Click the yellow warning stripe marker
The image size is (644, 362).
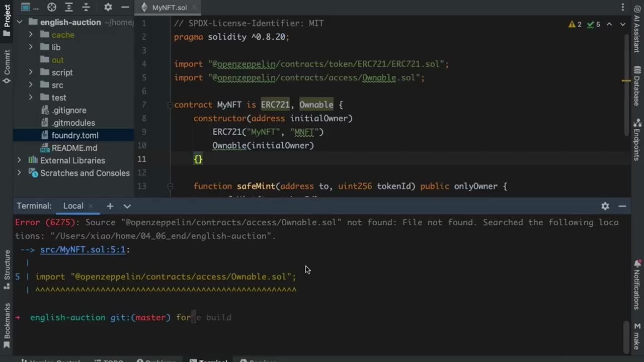(x=626, y=80)
